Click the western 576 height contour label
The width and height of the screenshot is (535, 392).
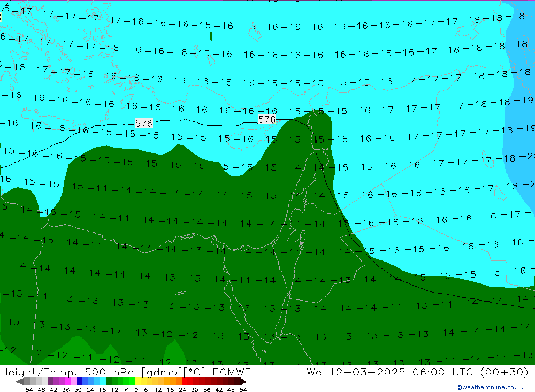tap(143, 123)
